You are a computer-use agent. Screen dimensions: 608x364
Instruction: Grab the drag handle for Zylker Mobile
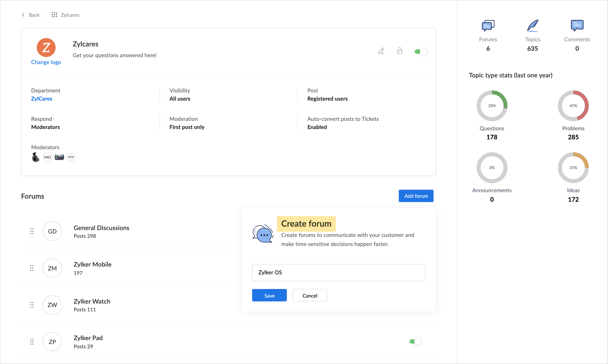pyautogui.click(x=32, y=268)
